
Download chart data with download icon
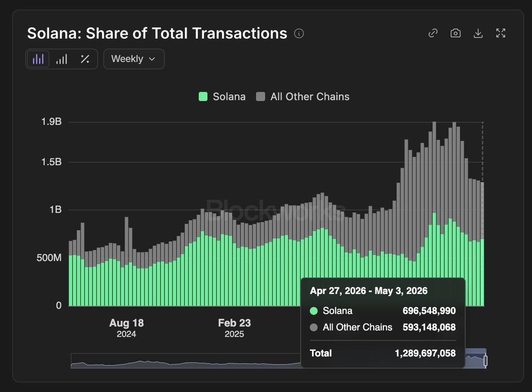coord(478,33)
